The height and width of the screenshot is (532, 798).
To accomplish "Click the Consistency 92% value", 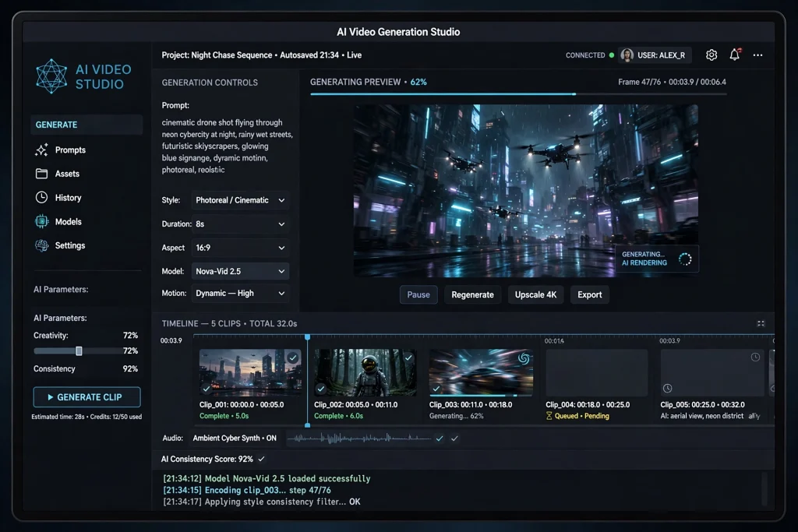I will 130,368.
